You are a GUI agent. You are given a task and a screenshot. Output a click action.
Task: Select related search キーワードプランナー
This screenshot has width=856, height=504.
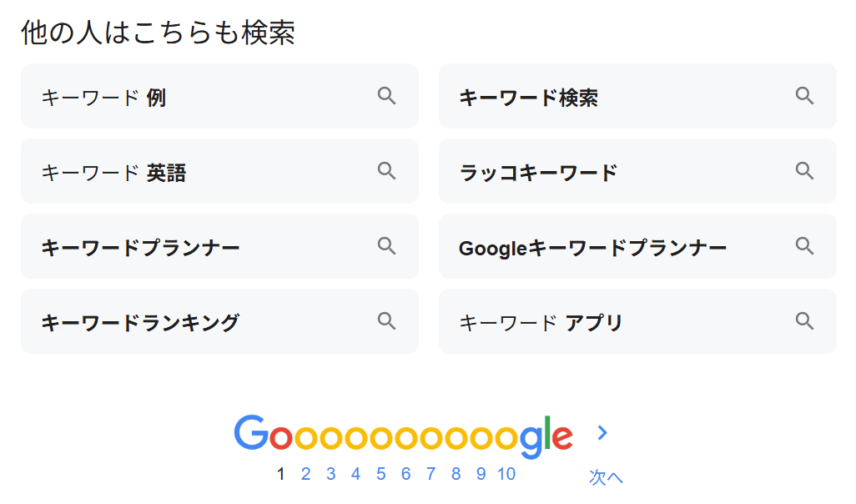pyautogui.click(x=140, y=248)
